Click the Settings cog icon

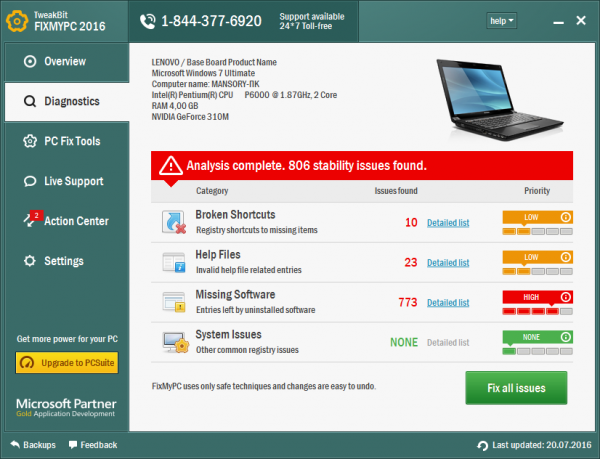(x=30, y=261)
